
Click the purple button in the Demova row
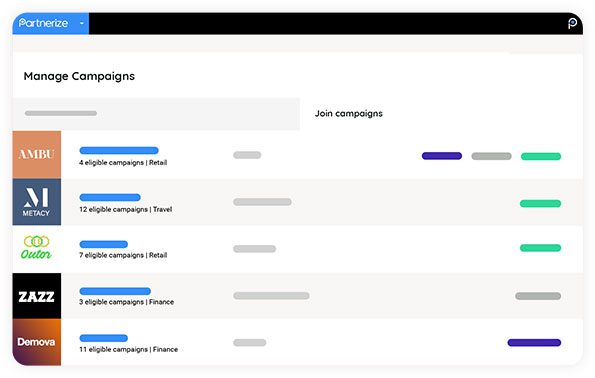pyautogui.click(x=534, y=343)
